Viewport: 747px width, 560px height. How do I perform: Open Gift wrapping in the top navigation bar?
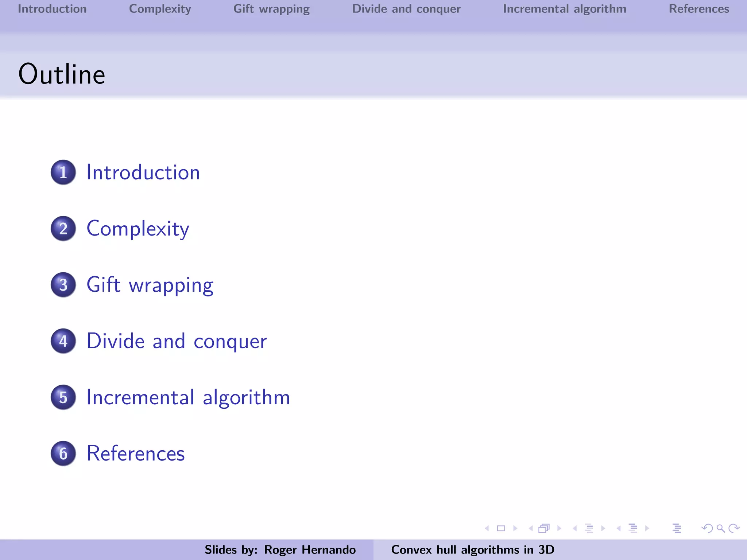pos(271,9)
